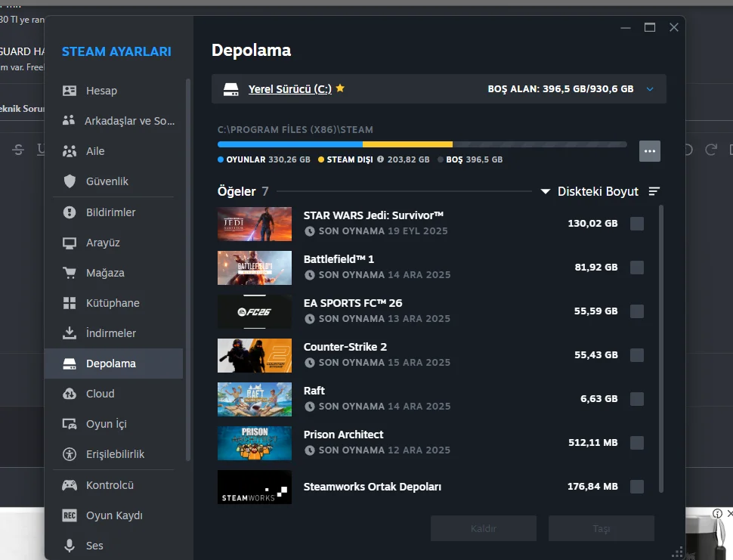This screenshot has width=733, height=560.
Task: Check the Counter-Strike 2 checkbox
Action: coord(637,355)
